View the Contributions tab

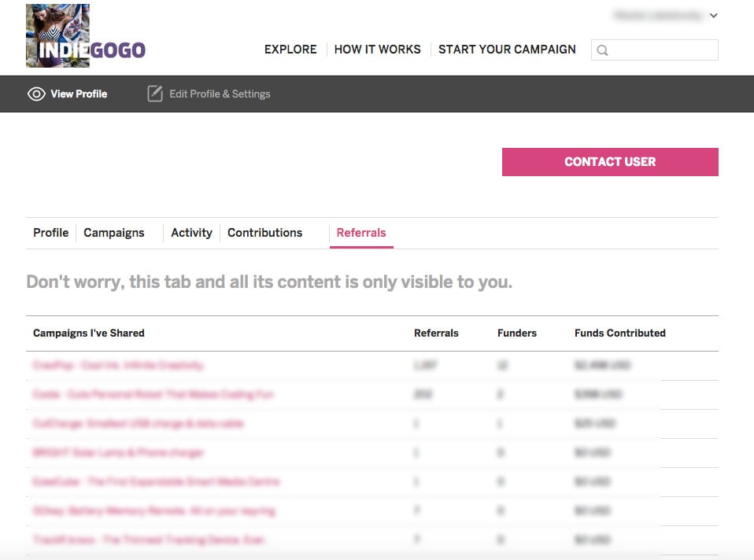(x=264, y=233)
